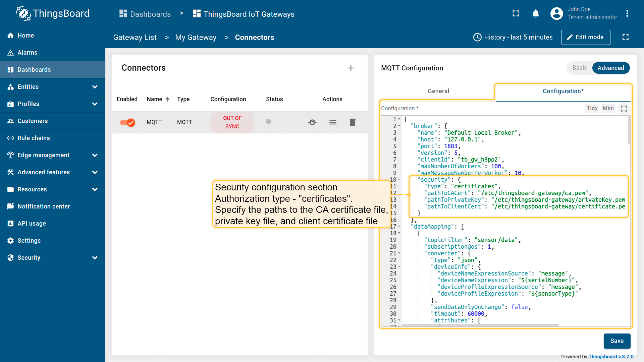Click the Actions column header
The width and height of the screenshot is (644, 362).
coord(332,99)
